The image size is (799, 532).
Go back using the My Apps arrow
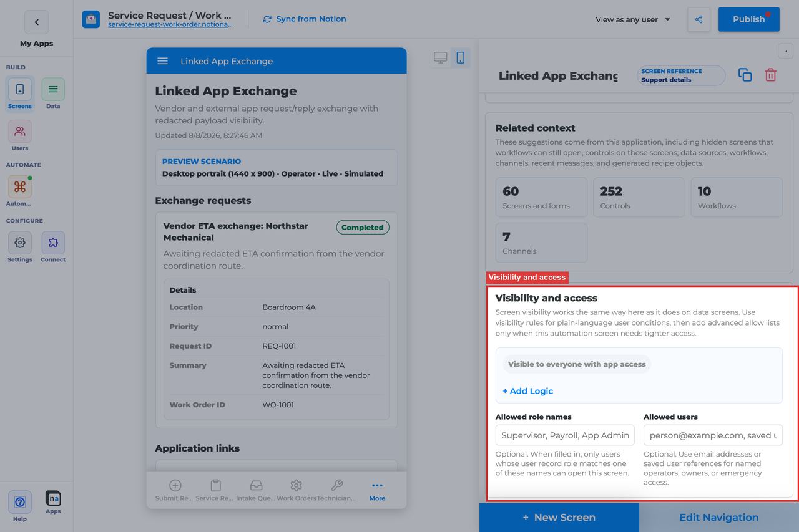36,22
